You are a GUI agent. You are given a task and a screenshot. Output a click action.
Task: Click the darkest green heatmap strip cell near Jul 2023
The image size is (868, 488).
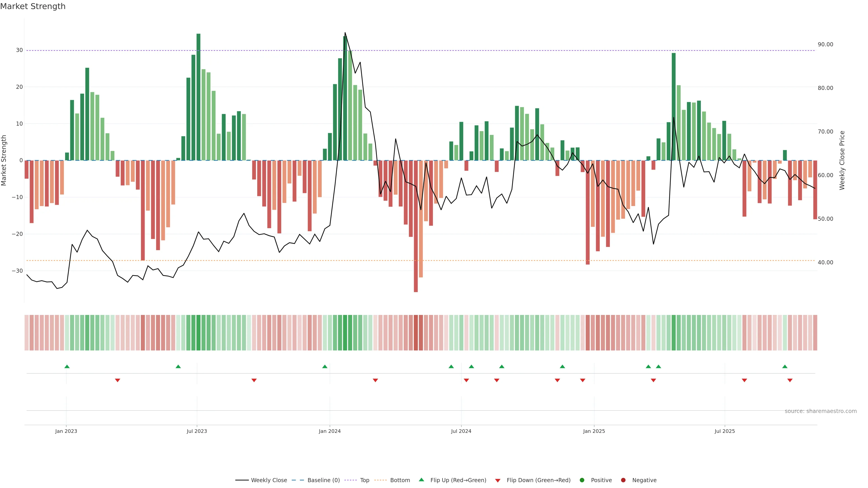[198, 333]
